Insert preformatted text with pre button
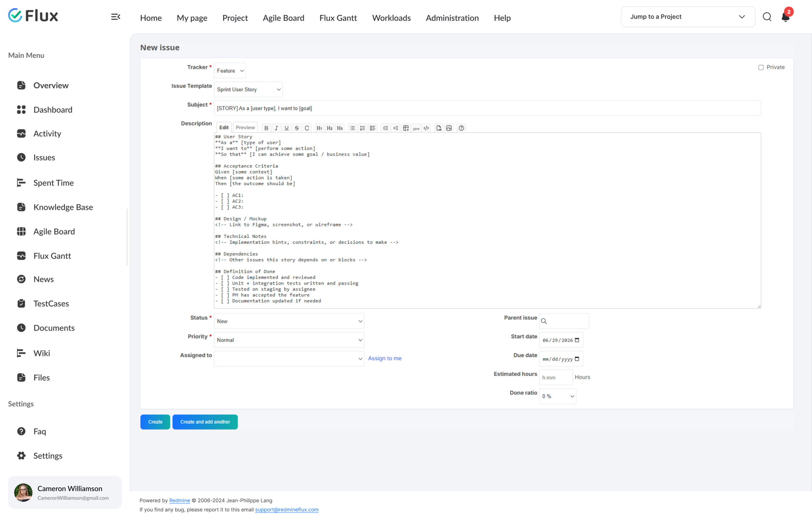 coord(416,128)
